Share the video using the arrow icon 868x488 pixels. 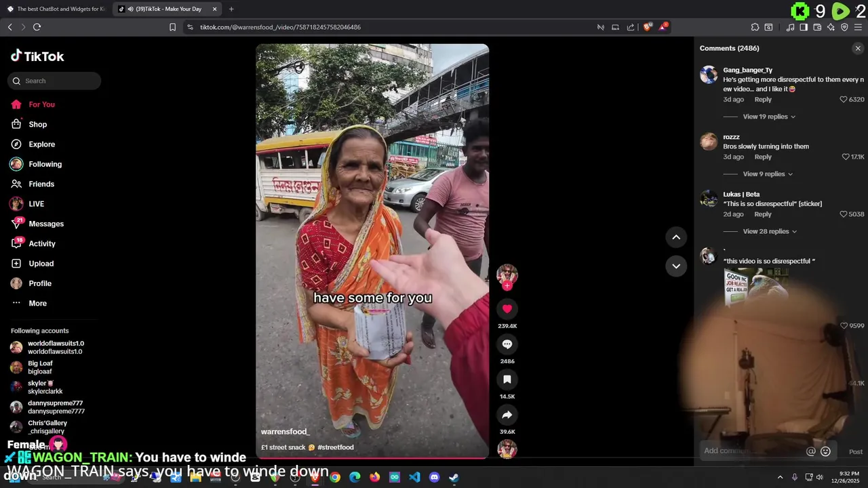(507, 415)
